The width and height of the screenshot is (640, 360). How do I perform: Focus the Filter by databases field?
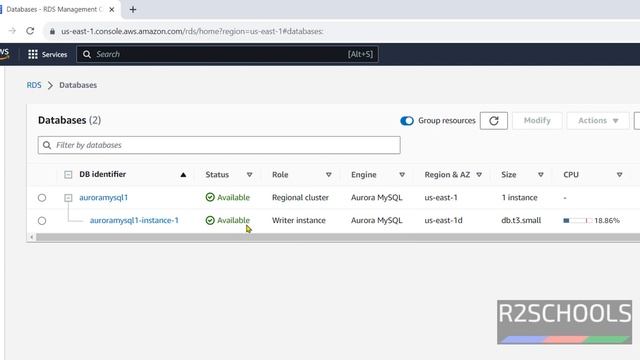click(219, 145)
